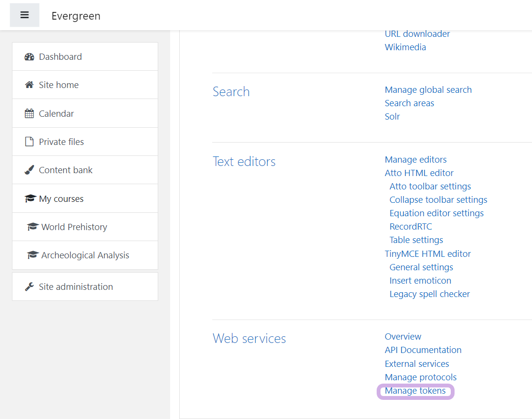Open the Web services category heading
Image resolution: width=532 pixels, height=419 pixels.
point(249,339)
